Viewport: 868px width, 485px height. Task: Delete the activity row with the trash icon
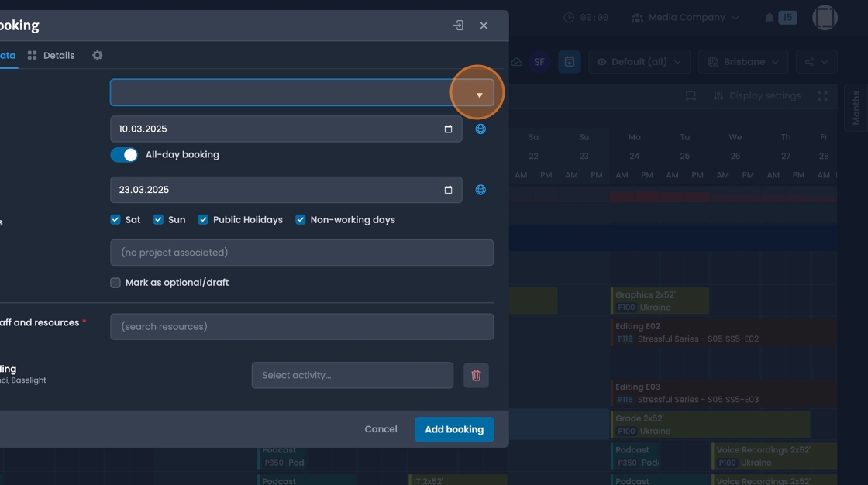[x=477, y=375]
